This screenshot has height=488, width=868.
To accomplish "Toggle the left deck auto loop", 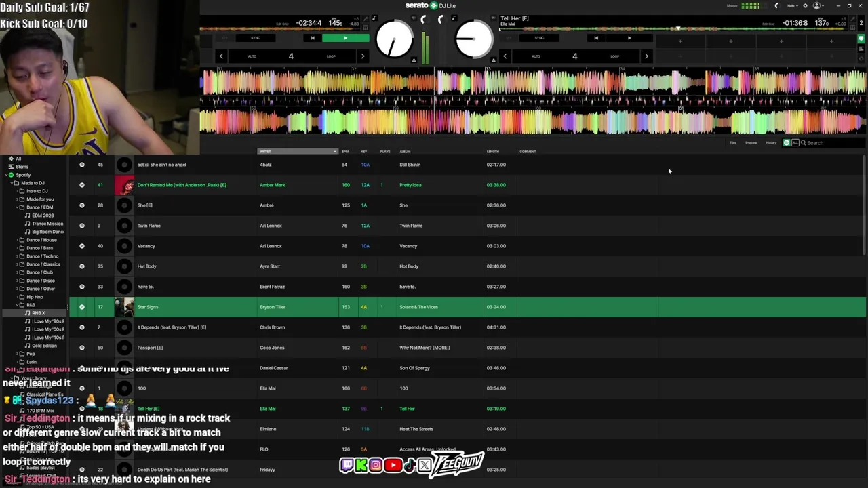I will click(252, 56).
